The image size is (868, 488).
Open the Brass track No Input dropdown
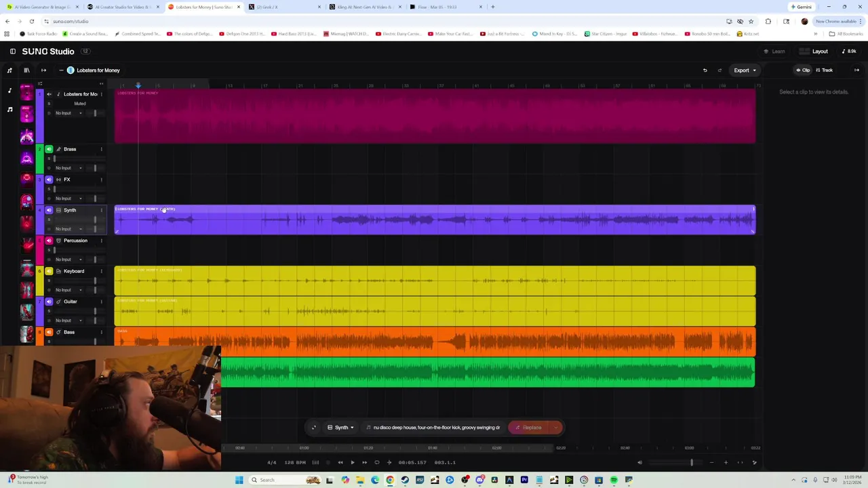68,168
